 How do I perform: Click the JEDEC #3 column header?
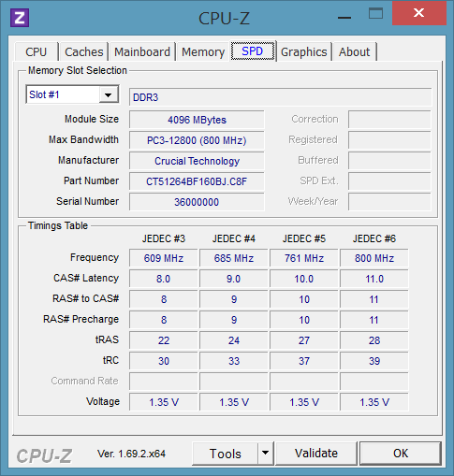[164, 238]
